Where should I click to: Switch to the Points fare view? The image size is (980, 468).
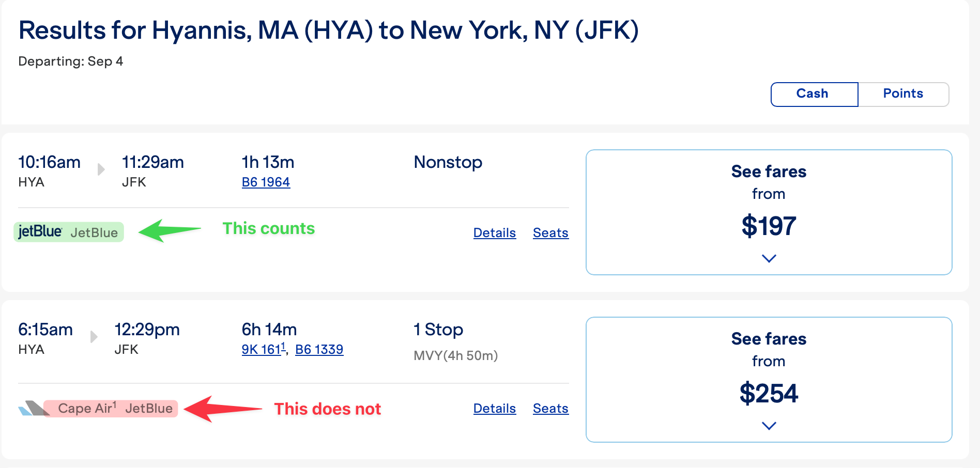coord(903,94)
